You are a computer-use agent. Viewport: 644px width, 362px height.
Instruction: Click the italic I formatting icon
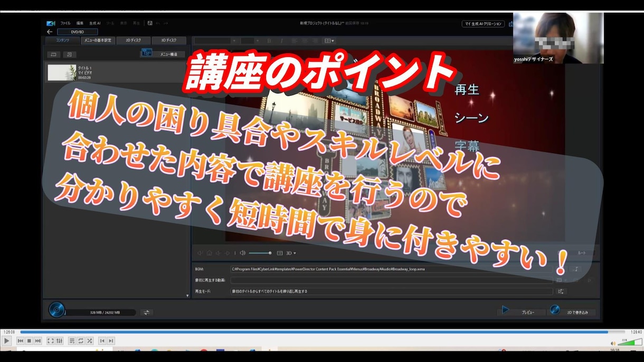[281, 41]
